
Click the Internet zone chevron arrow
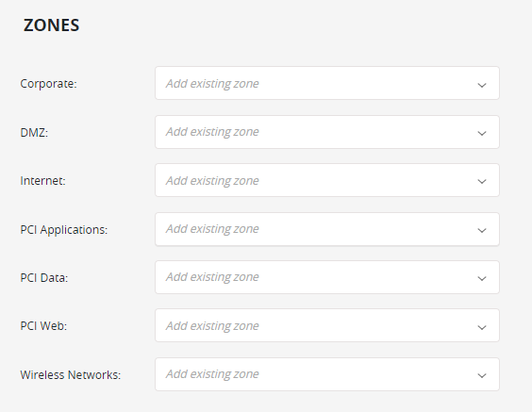[482, 181]
